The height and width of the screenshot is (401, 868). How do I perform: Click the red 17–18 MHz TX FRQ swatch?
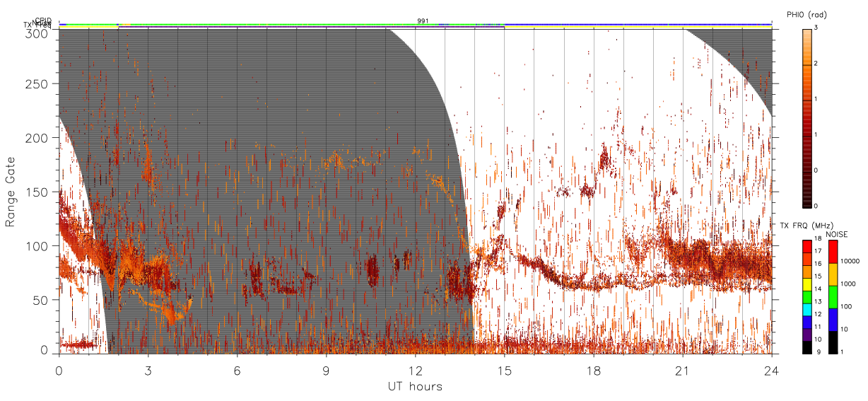[807, 247]
